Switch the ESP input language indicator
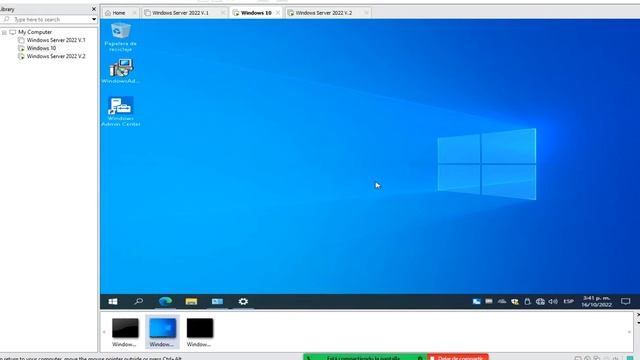 (x=569, y=302)
